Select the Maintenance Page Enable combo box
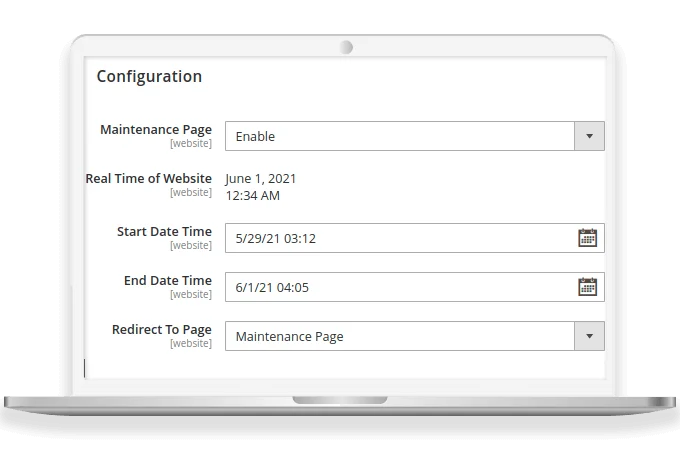Screen dimensions: 680x450 415,136
